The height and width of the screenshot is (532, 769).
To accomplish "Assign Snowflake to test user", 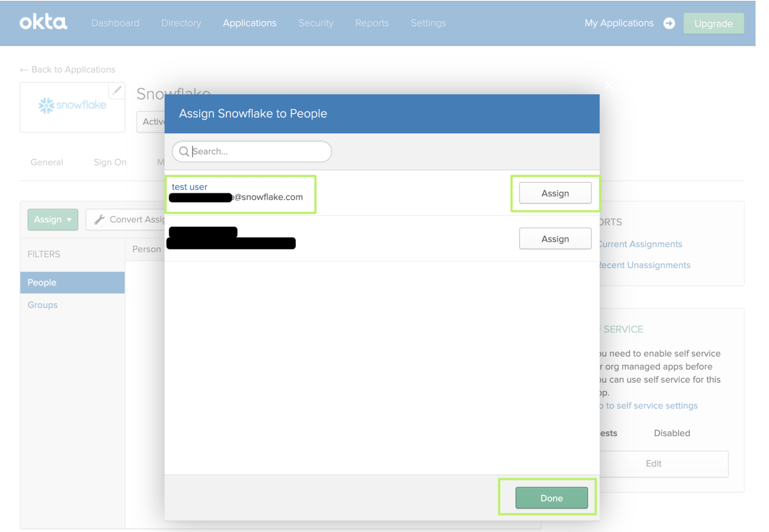I will click(555, 193).
